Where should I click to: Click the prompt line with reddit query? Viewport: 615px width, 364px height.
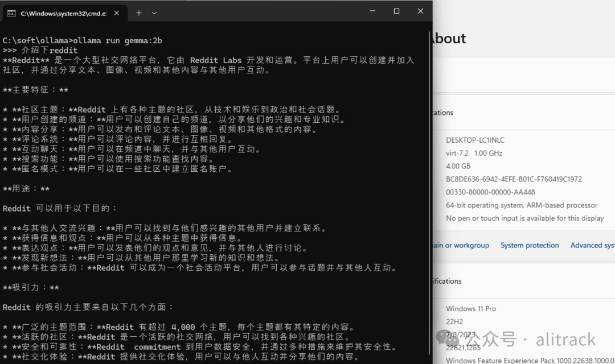[x=40, y=50]
